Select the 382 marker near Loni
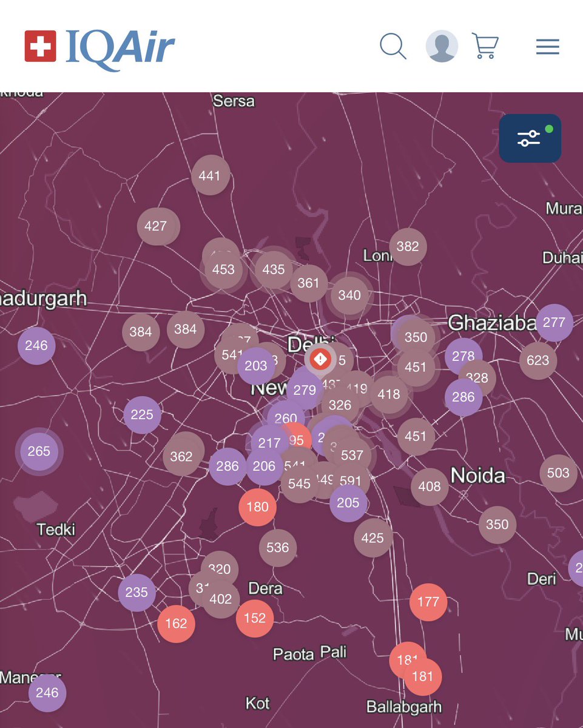583x728 pixels. click(x=408, y=246)
